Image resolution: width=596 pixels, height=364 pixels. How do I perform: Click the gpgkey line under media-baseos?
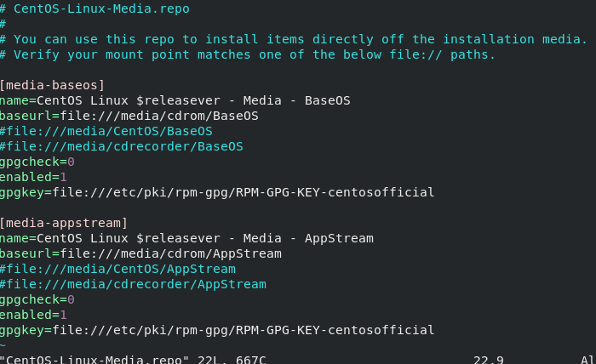pyautogui.click(x=217, y=192)
